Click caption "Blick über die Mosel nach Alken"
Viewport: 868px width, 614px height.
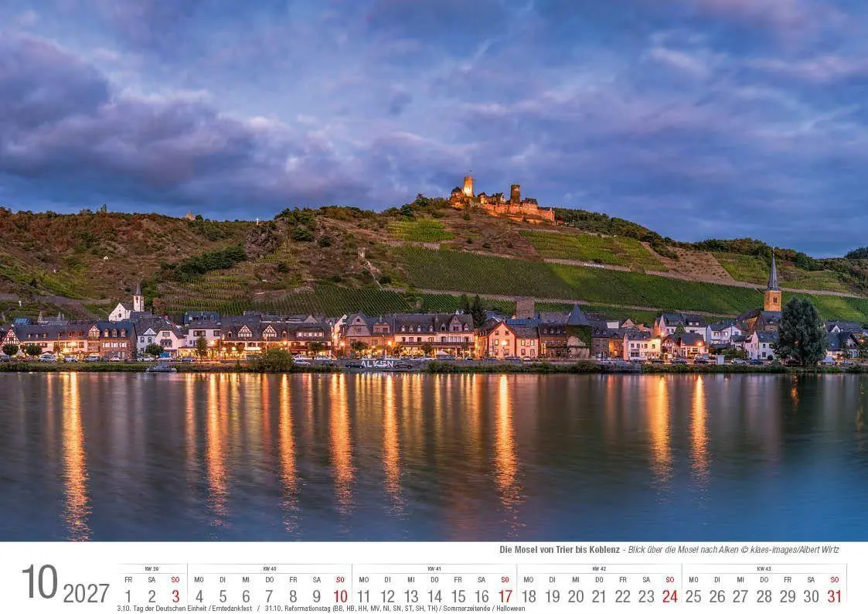(683, 550)
